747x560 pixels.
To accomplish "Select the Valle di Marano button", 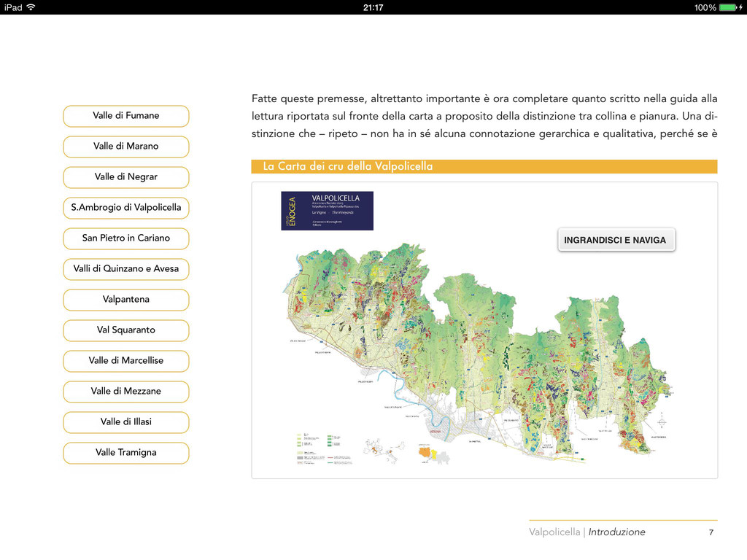I will coord(125,147).
